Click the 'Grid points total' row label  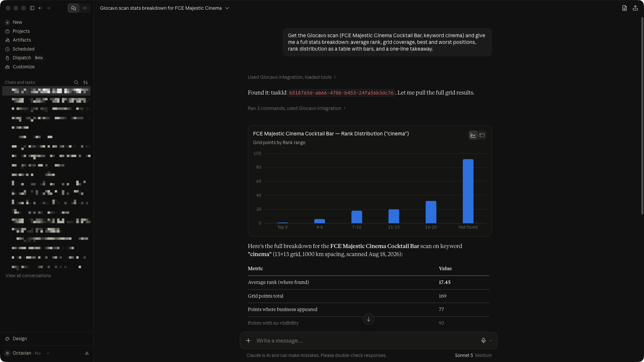265,296
